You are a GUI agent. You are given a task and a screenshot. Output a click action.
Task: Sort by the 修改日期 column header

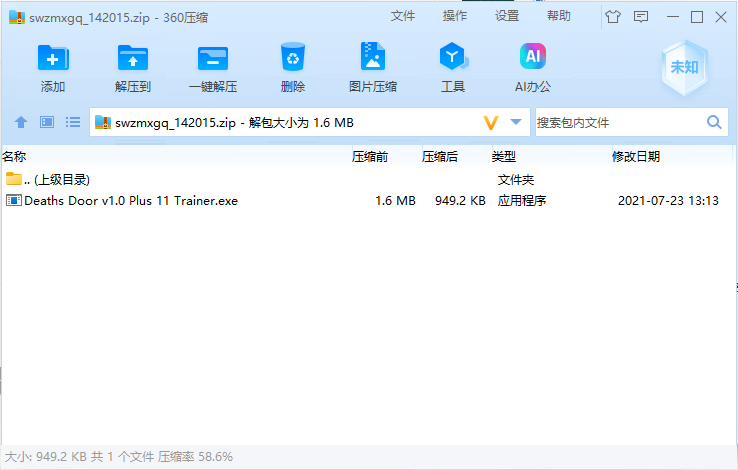(x=636, y=157)
